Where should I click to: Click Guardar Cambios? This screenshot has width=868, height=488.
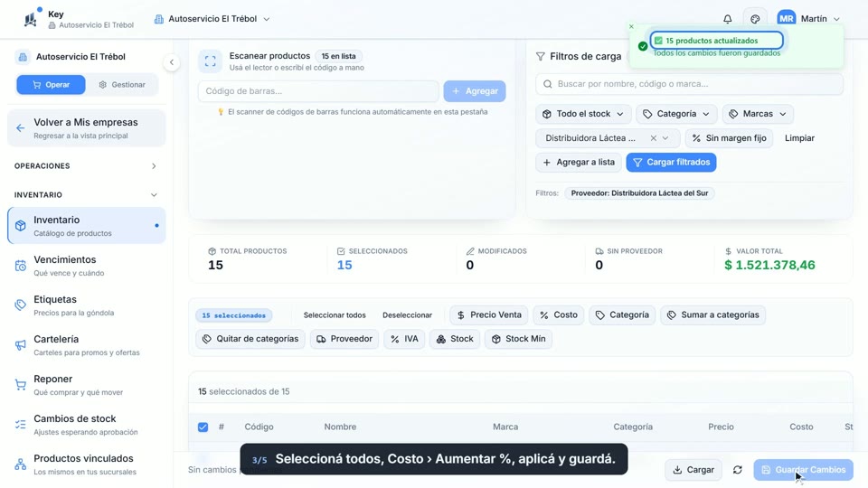click(x=803, y=470)
